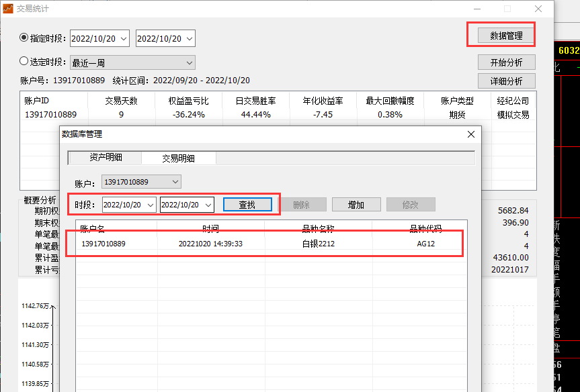Click the 时间 column header

[210, 228]
